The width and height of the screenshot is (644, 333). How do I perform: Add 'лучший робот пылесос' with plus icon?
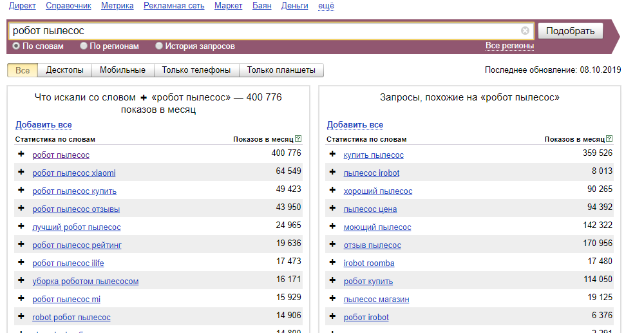pos(21,226)
